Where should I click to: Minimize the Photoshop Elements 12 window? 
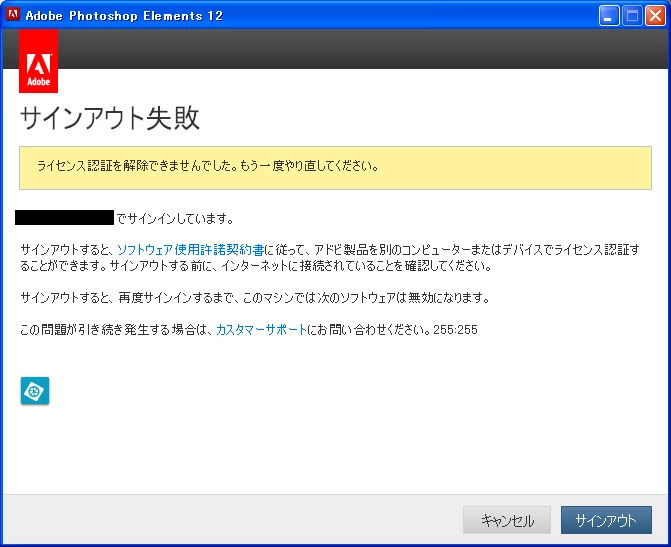coord(609,16)
